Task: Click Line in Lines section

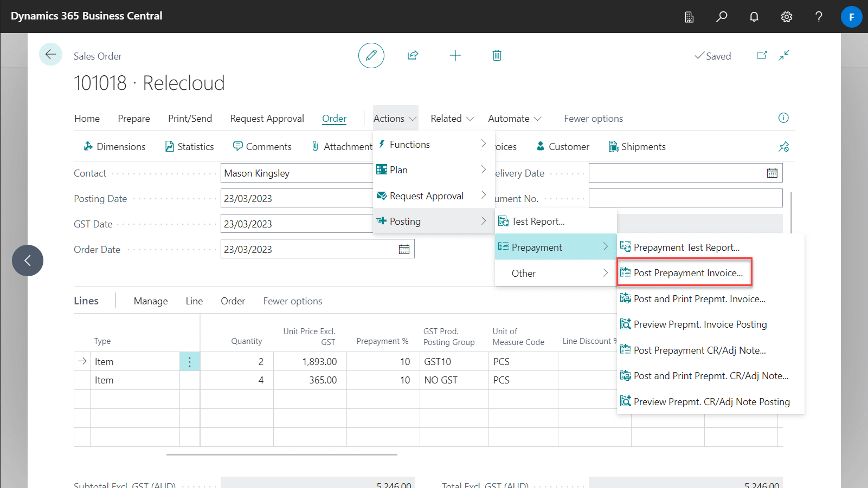Action: [x=194, y=301]
